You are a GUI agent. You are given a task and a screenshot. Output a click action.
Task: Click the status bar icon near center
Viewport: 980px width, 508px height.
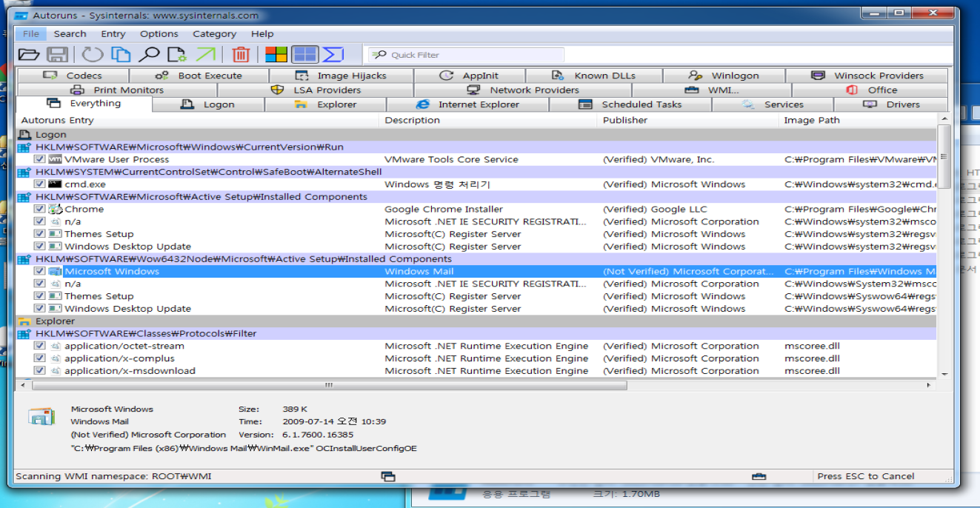(387, 475)
